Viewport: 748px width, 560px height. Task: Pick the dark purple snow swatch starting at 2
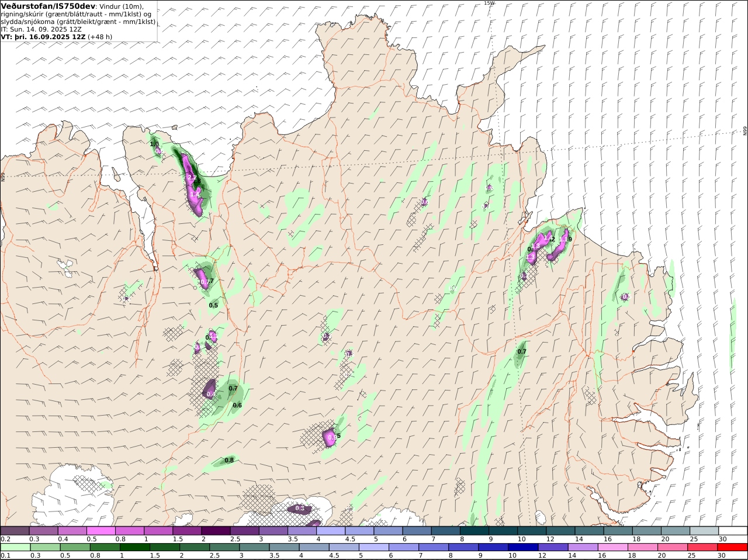(x=216, y=530)
